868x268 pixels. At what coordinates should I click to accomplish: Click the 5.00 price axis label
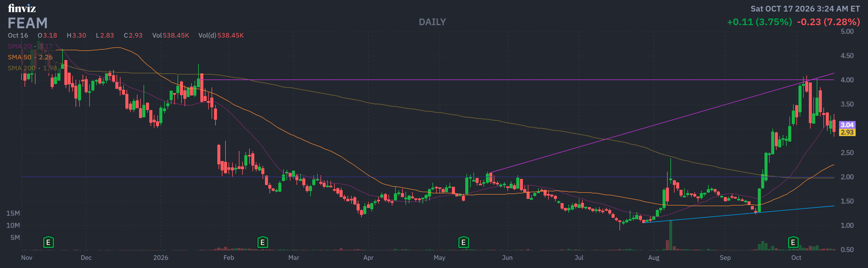(x=847, y=32)
